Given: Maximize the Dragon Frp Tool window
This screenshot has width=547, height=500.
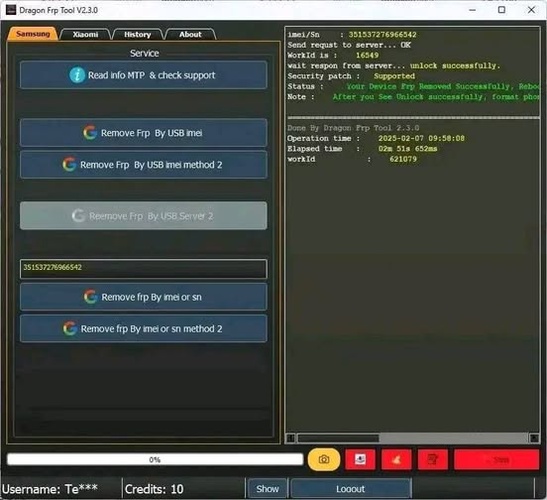Looking at the screenshot, I should tap(502, 10).
